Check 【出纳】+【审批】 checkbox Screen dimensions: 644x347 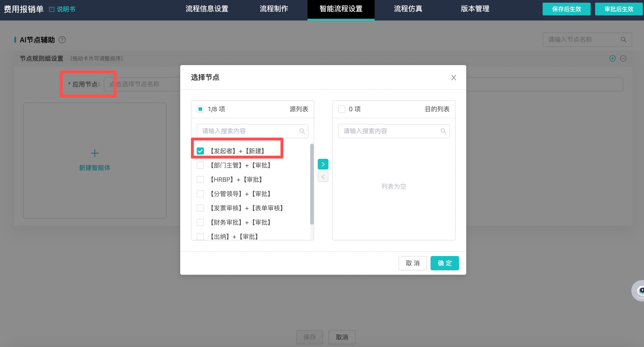(x=200, y=236)
